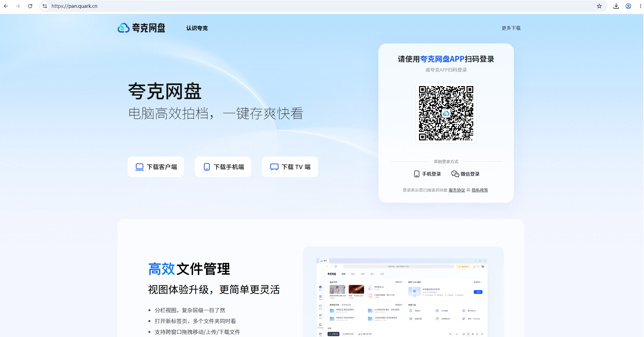Image resolution: width=644 pixels, height=337 pixels.
Task: Bookmark this page with the star icon
Action: (x=599, y=6)
